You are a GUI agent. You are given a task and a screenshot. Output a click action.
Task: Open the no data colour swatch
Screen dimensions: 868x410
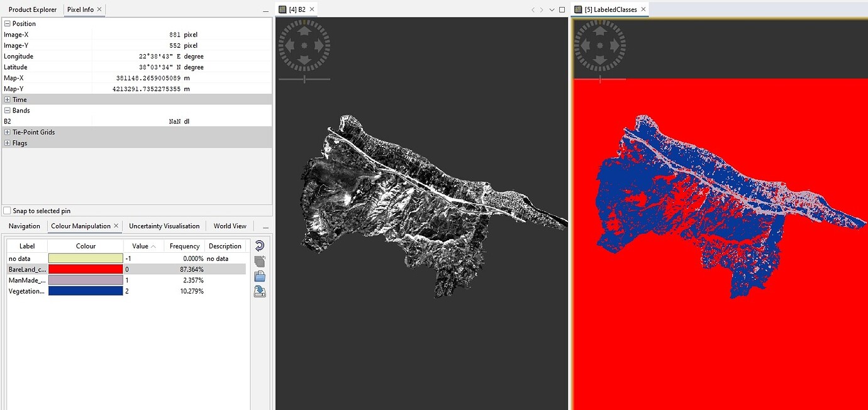pyautogui.click(x=86, y=258)
